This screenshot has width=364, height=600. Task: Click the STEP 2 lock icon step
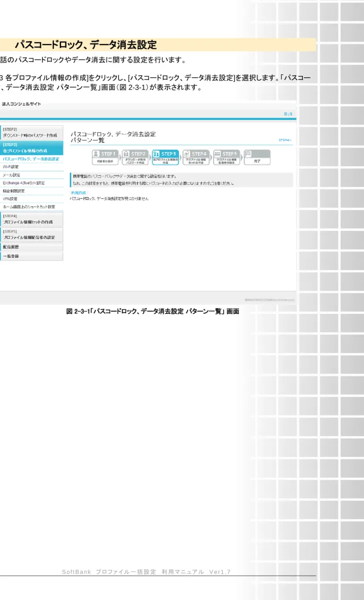tap(135, 157)
